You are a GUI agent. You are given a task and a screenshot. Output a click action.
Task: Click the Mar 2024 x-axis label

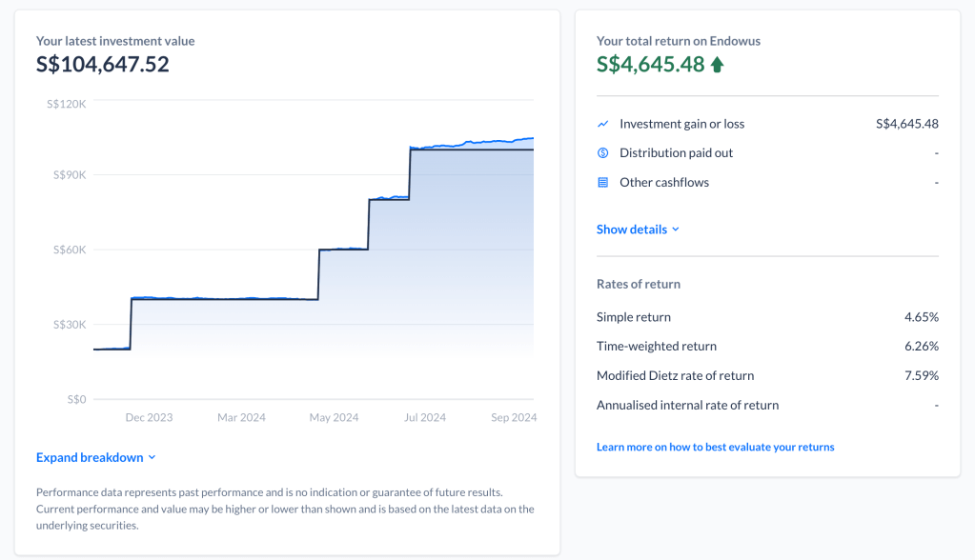(241, 418)
